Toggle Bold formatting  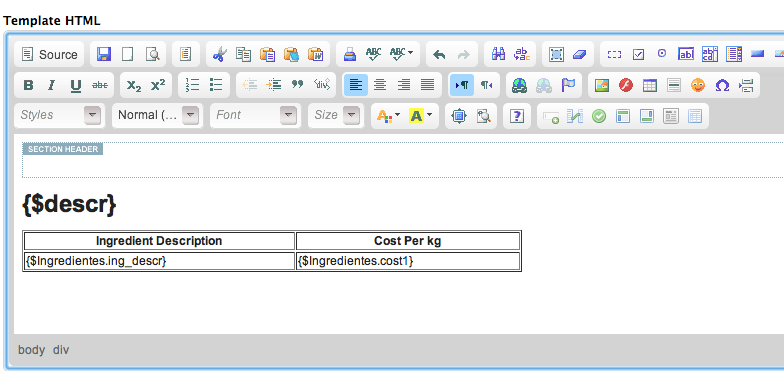(x=28, y=85)
